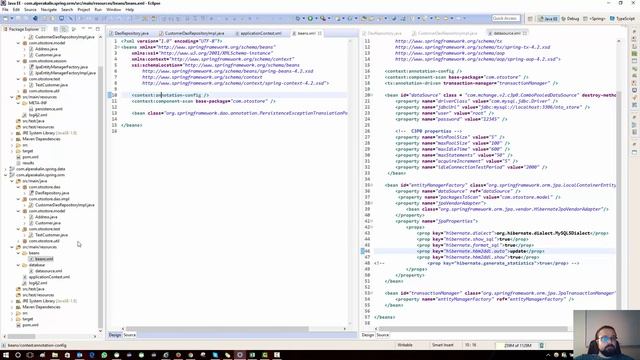Screen dimensions: 640x360
Task: Open the Run menu
Action: pos(98,9)
